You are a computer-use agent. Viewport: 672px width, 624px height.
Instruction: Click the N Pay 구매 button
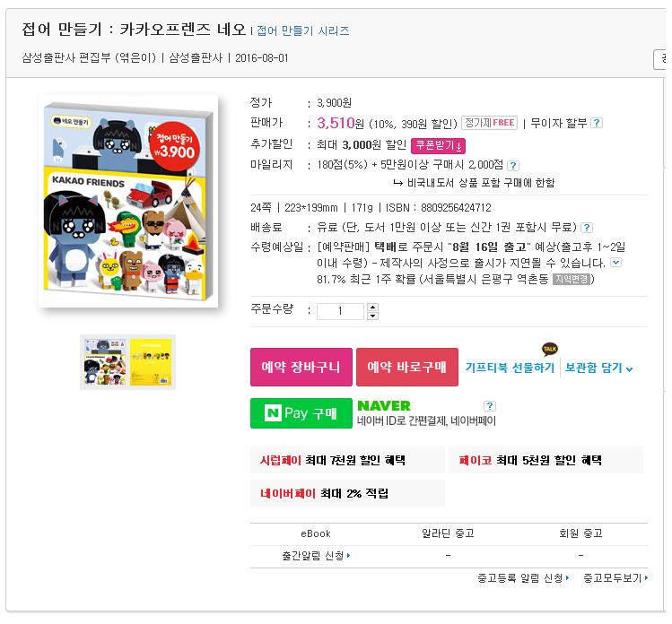click(x=301, y=413)
